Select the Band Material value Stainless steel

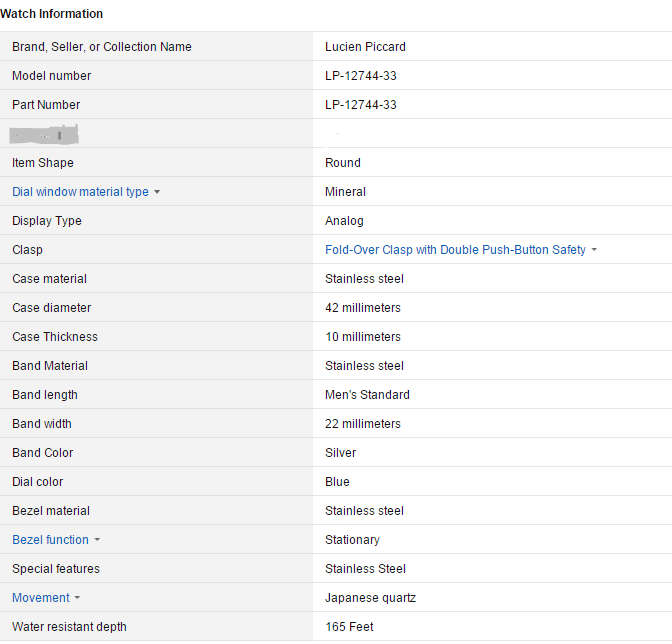[x=364, y=366]
